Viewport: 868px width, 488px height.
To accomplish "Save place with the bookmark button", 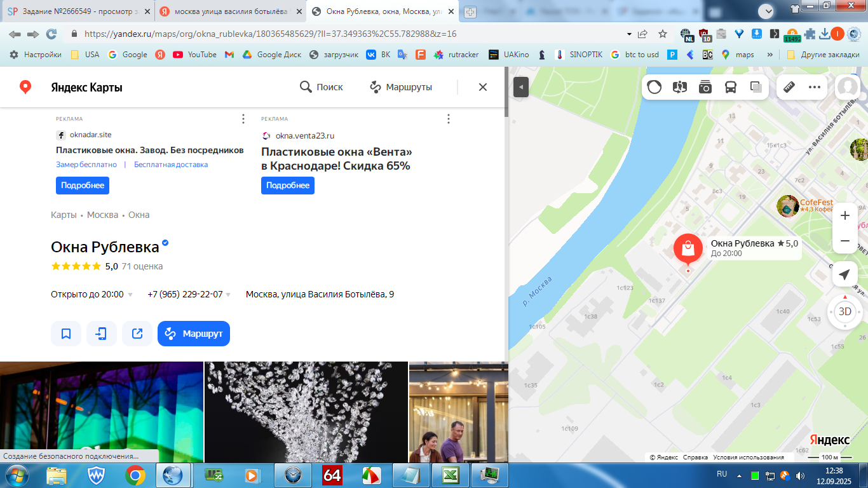I will 66,334.
